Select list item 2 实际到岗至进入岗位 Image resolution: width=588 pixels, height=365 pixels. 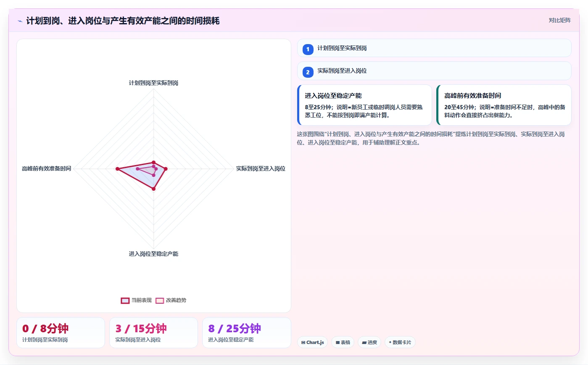(434, 71)
